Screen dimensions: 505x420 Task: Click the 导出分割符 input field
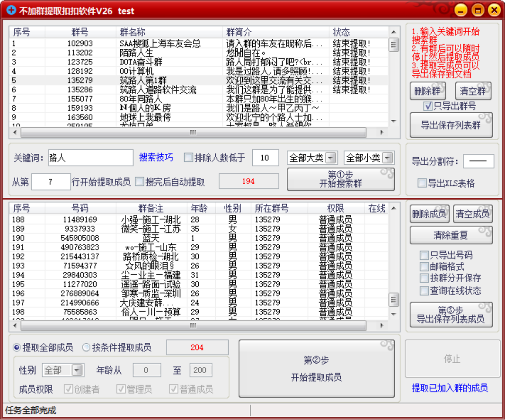point(478,161)
